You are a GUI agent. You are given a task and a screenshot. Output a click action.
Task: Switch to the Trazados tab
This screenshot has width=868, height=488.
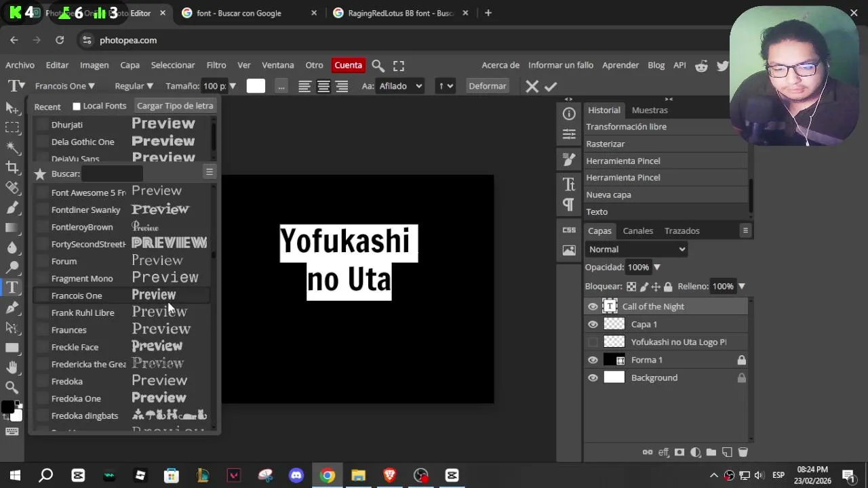pyautogui.click(x=682, y=230)
